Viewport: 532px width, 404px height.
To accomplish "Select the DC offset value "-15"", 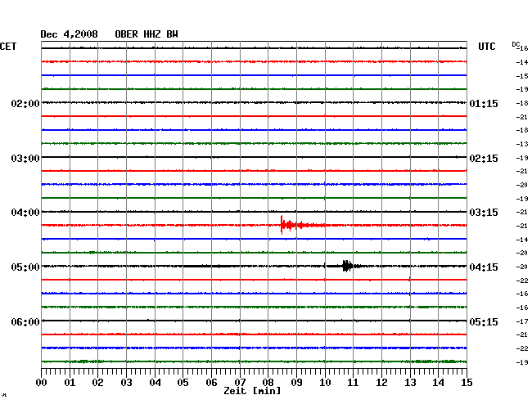I will (522, 76).
